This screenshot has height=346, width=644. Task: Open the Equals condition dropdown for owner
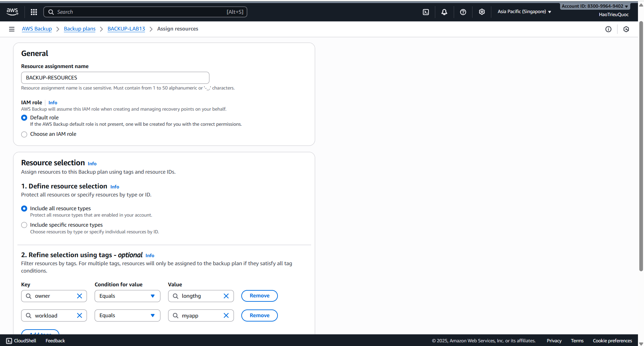tap(127, 296)
